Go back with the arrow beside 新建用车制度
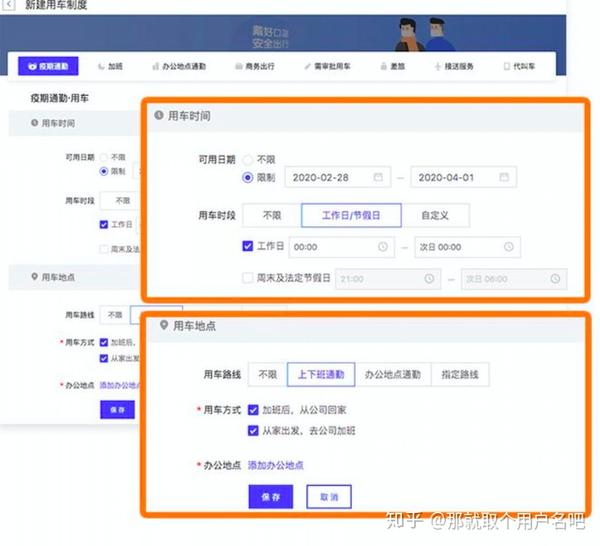 tap(8, 5)
